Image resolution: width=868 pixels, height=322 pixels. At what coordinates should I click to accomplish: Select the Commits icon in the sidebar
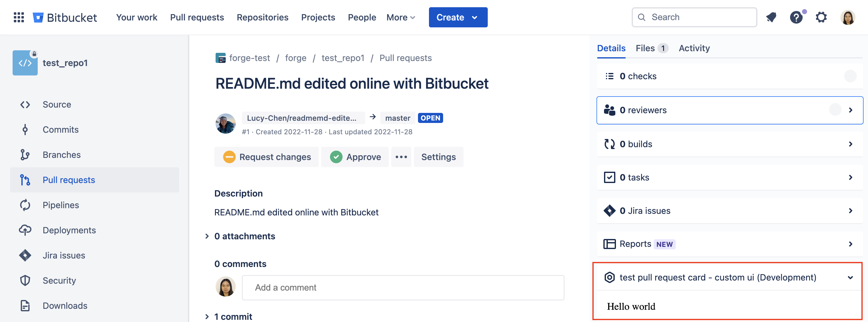tap(25, 129)
